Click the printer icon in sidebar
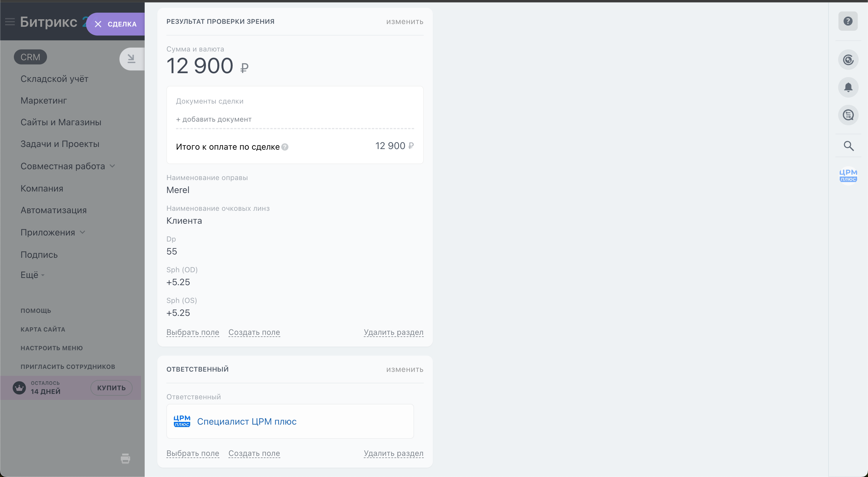 pyautogui.click(x=125, y=458)
